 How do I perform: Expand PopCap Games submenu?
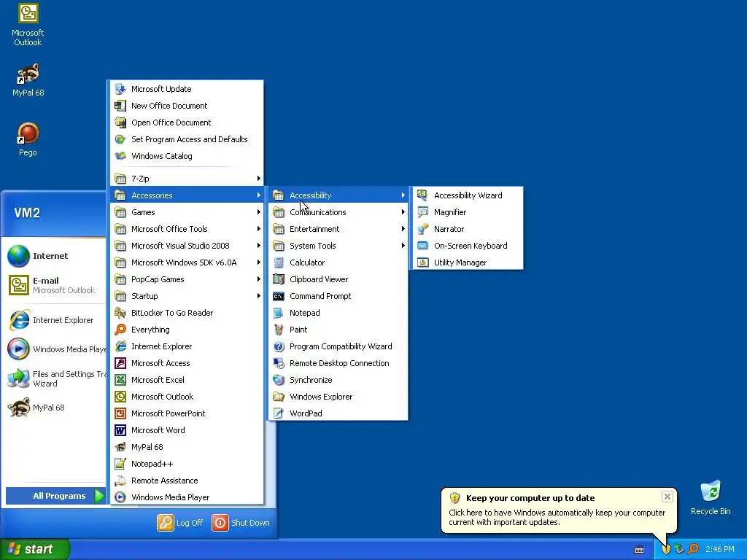pos(187,279)
